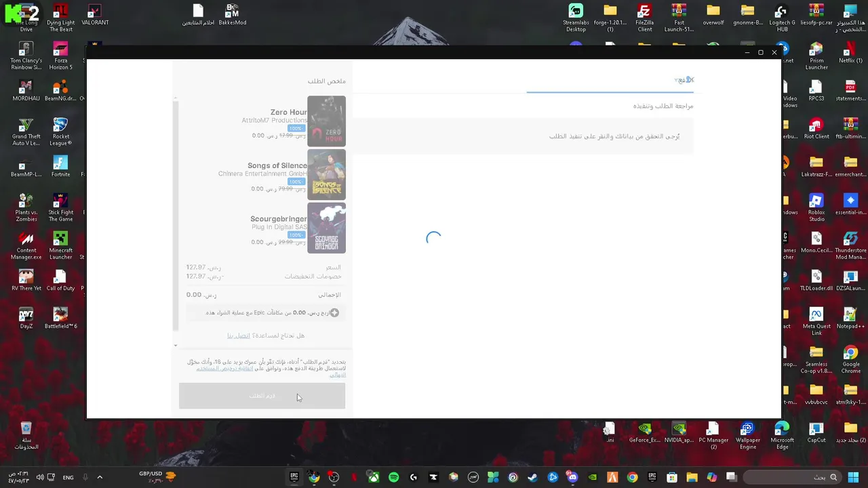Click the Zero Hour game thumbnail
This screenshot has height=488, width=868.
[x=326, y=121]
